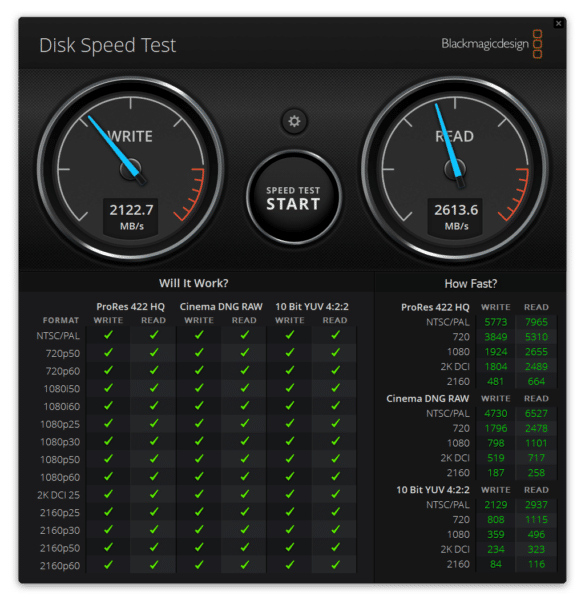
Task: Click the 2160p25 10 Bit YUV read checkmark
Action: tap(335, 512)
